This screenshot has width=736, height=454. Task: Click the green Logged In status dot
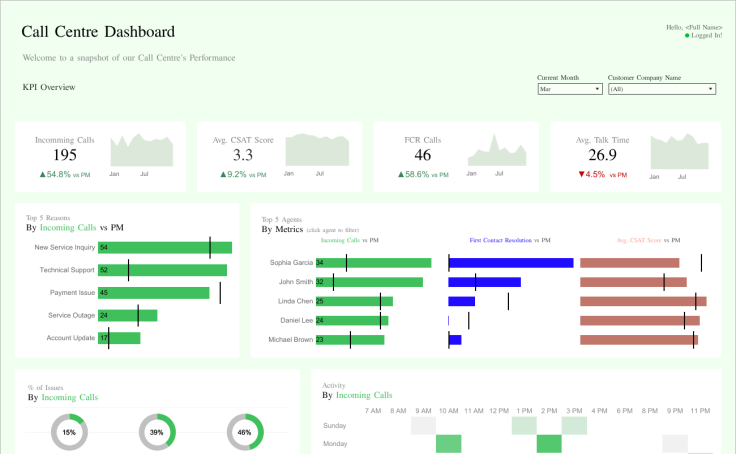tap(687, 36)
